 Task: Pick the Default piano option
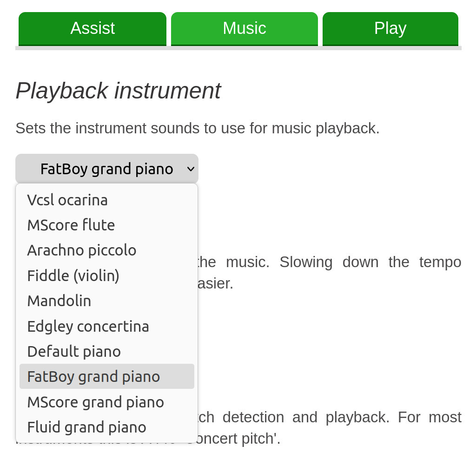click(74, 351)
